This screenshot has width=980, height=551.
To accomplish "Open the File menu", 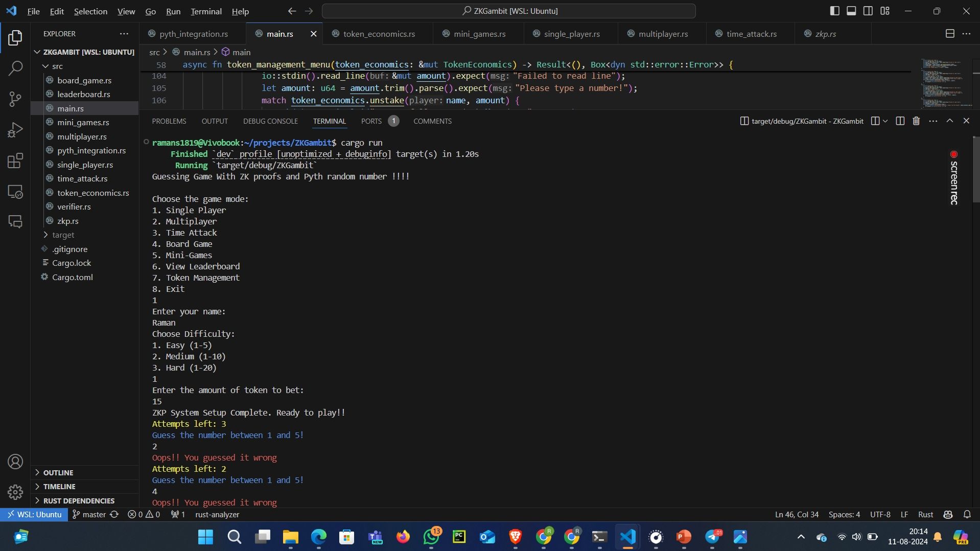I will tap(33, 11).
